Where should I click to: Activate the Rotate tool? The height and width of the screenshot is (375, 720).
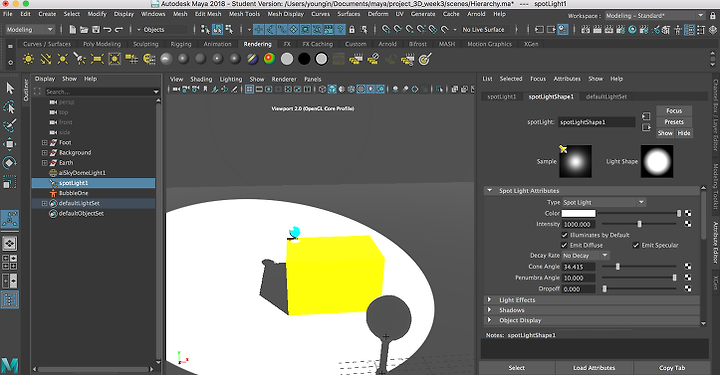tap(10, 163)
